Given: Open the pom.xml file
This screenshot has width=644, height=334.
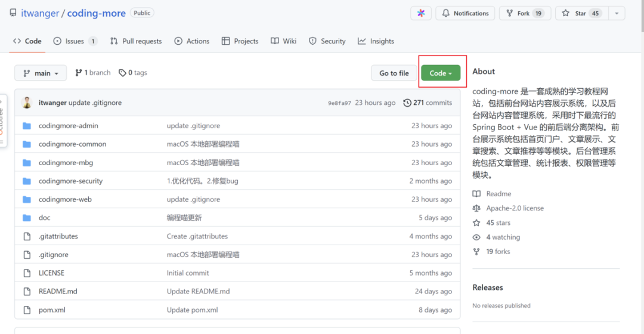Looking at the screenshot, I should click(52, 310).
